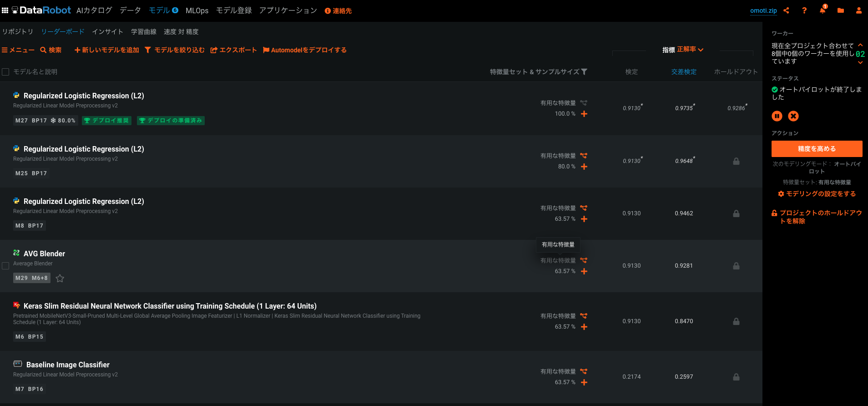The width and height of the screenshot is (868, 406).
Task: Click the デプロイ推奨 green badge
Action: tap(106, 121)
